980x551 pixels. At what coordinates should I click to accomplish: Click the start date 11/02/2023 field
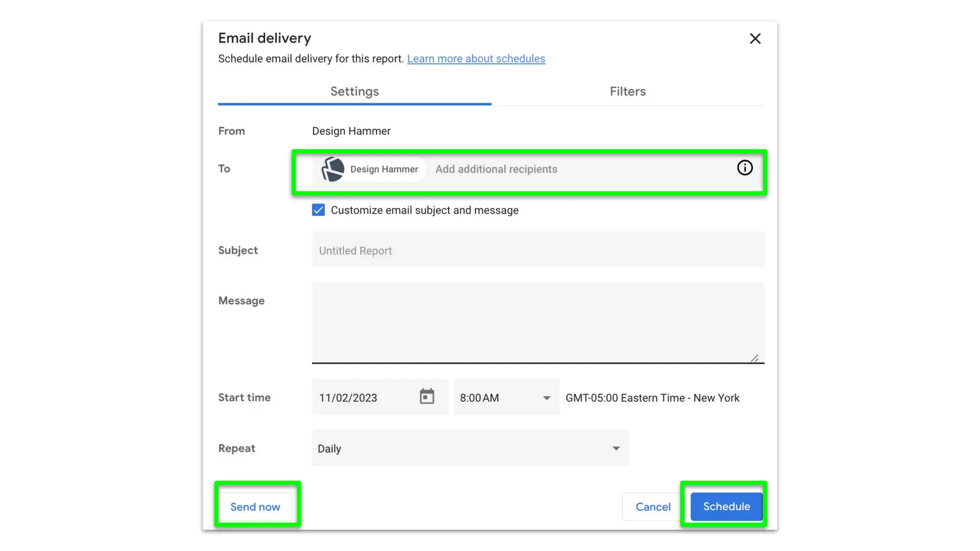364,398
